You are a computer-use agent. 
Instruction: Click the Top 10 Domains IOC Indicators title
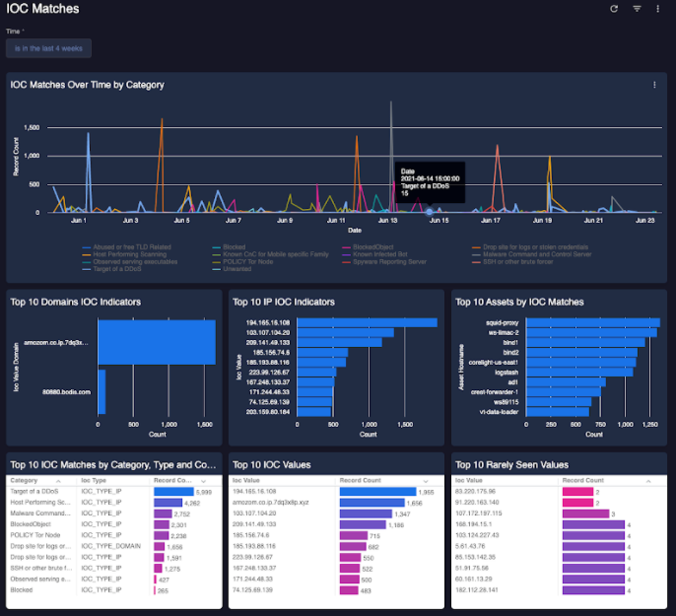click(76, 302)
